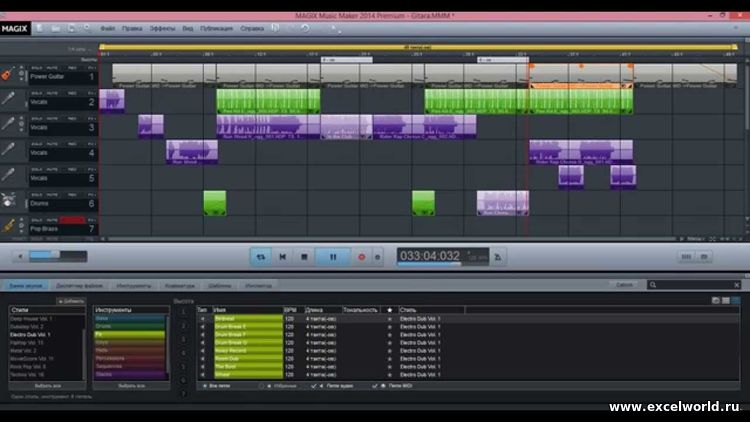Preview the Drum Break E loop speaker icon
Image resolution: width=750 pixels, height=422 pixels.
coord(202,327)
